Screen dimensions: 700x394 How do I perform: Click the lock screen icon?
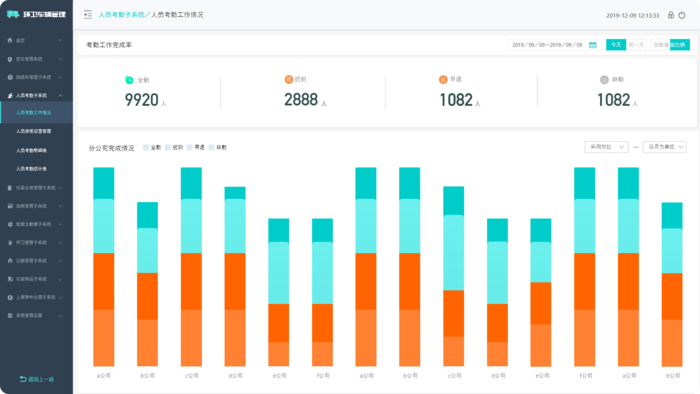click(x=671, y=15)
